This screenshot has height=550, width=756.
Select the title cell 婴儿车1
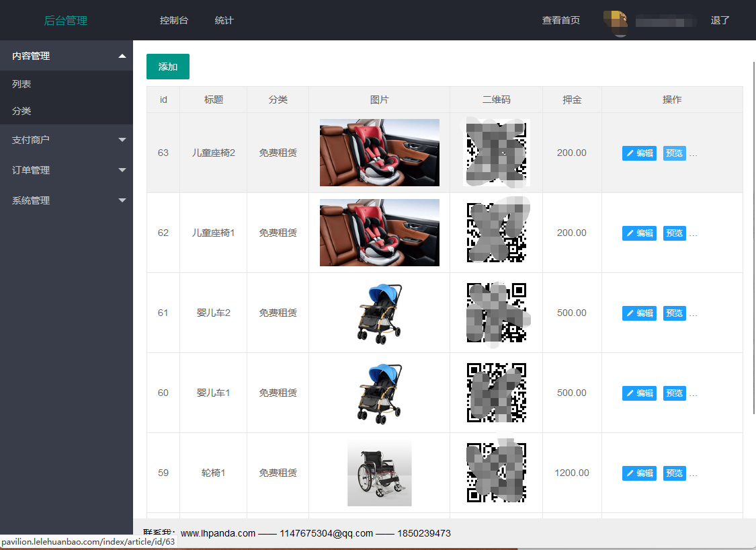click(214, 393)
